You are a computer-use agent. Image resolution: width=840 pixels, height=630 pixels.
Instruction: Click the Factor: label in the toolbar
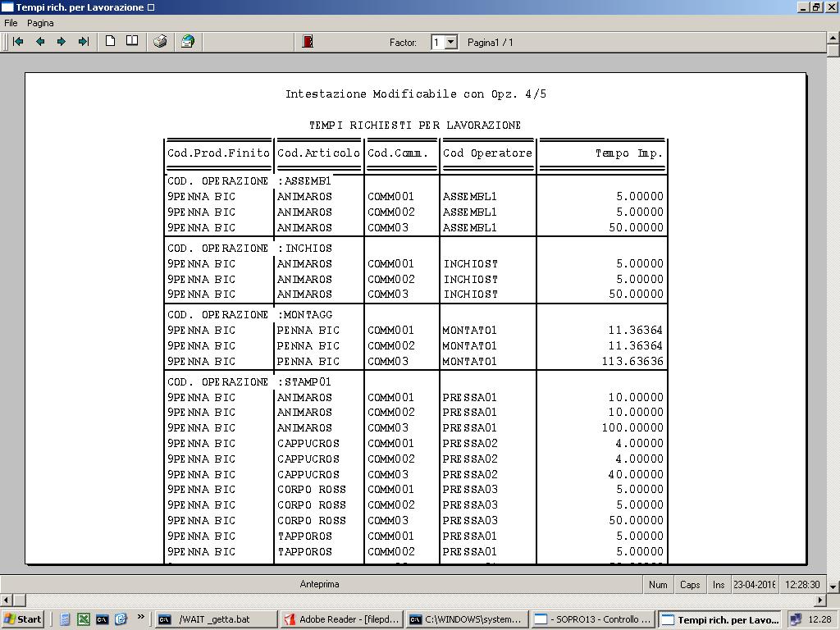tap(403, 43)
